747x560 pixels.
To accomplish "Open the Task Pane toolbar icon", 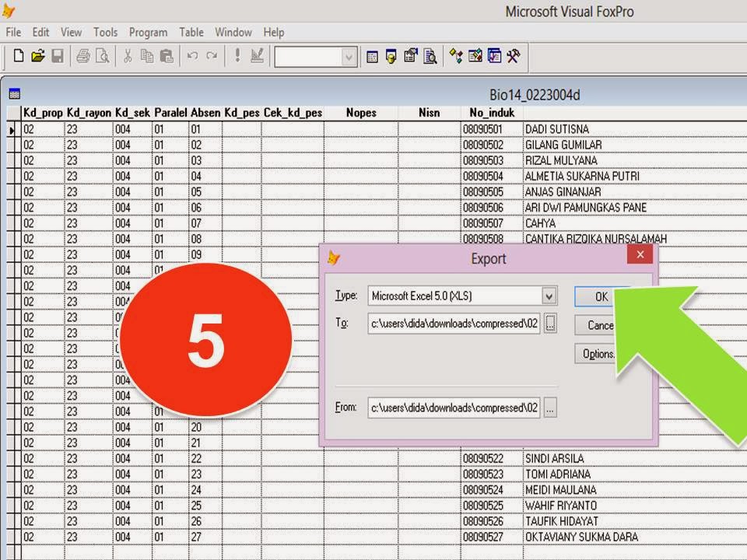I will click(x=494, y=56).
